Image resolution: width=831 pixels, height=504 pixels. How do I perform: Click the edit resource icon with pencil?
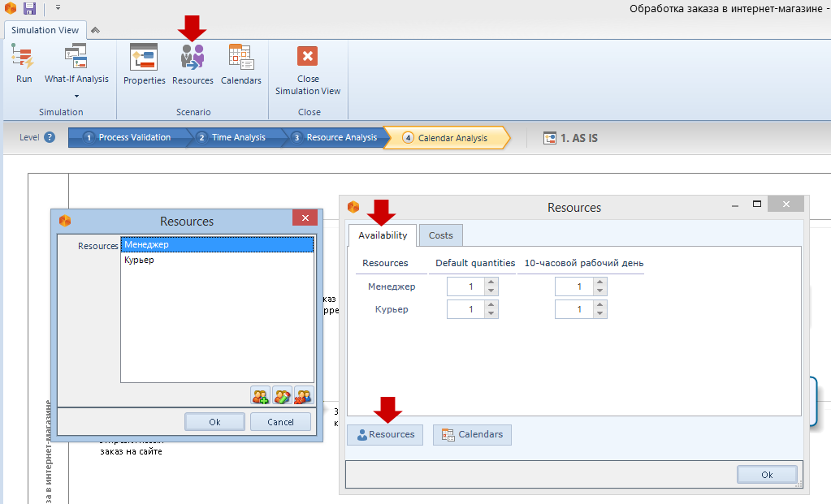pos(282,395)
